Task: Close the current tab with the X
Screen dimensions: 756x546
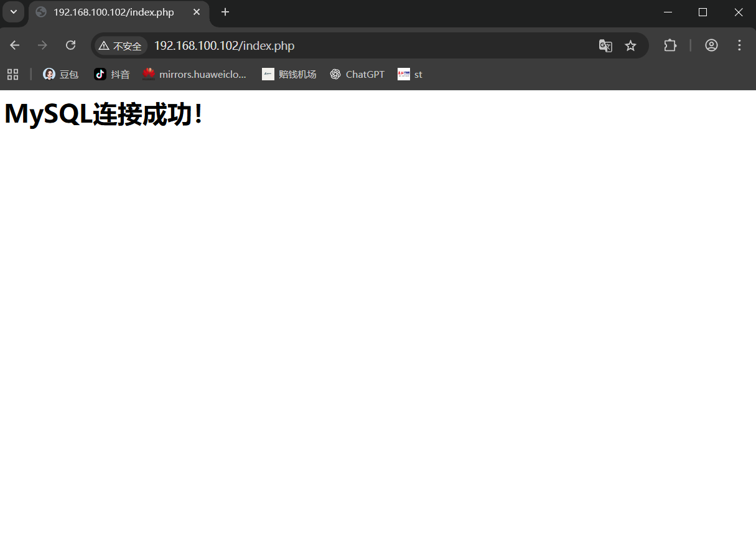Action: pyautogui.click(x=197, y=12)
